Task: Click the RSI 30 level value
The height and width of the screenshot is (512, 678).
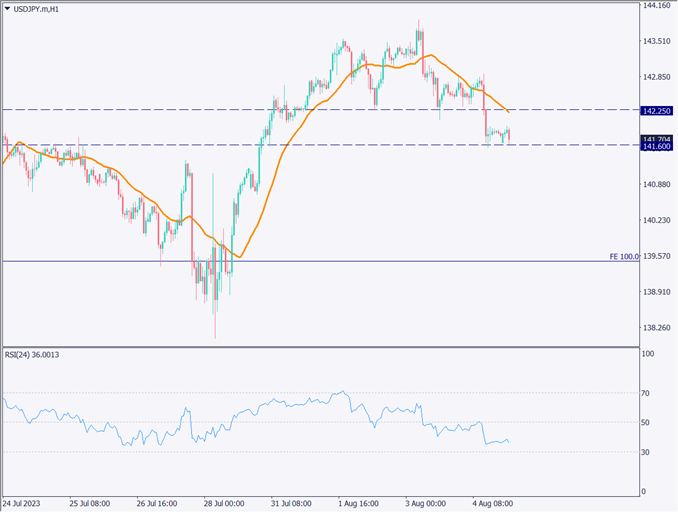Action: [x=647, y=452]
